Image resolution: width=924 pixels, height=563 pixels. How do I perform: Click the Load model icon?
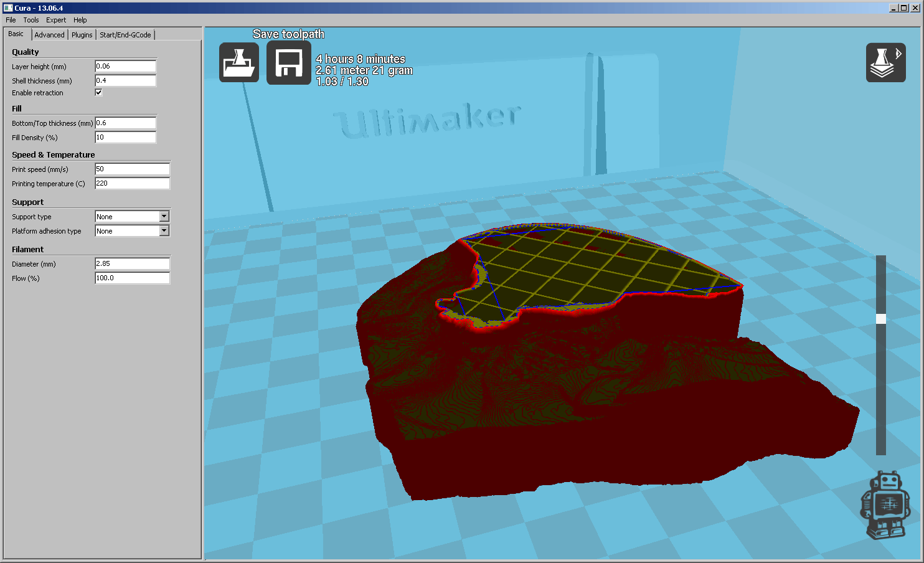(239, 62)
